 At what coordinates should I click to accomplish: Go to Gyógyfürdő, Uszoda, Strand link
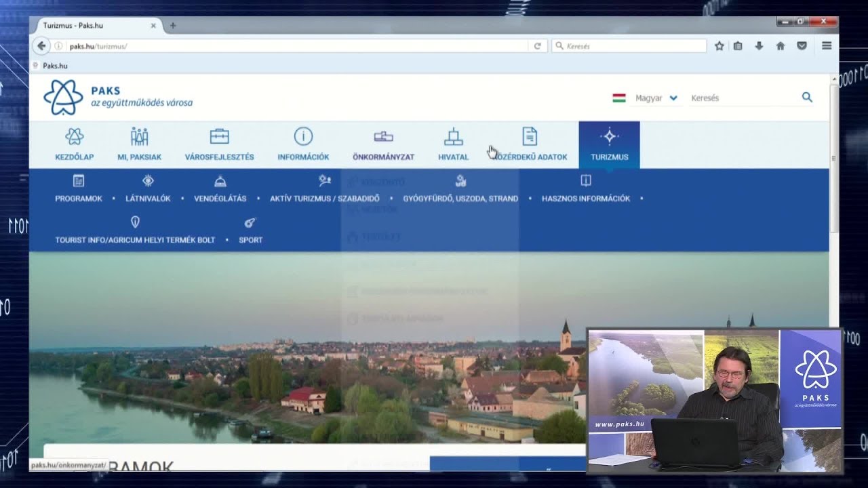point(460,199)
